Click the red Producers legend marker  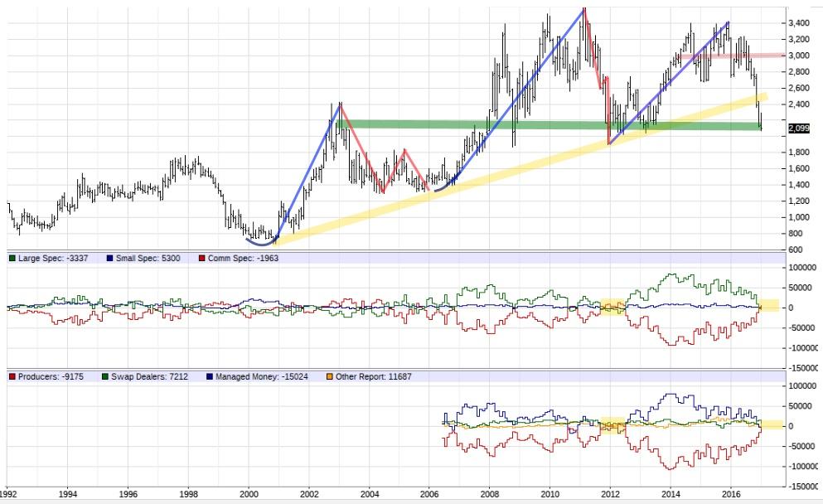tap(12, 377)
